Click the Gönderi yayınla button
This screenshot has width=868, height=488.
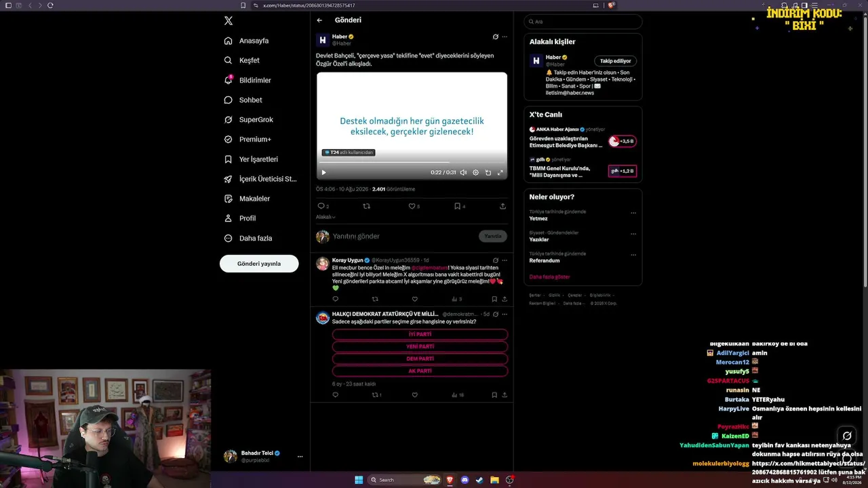click(x=259, y=264)
